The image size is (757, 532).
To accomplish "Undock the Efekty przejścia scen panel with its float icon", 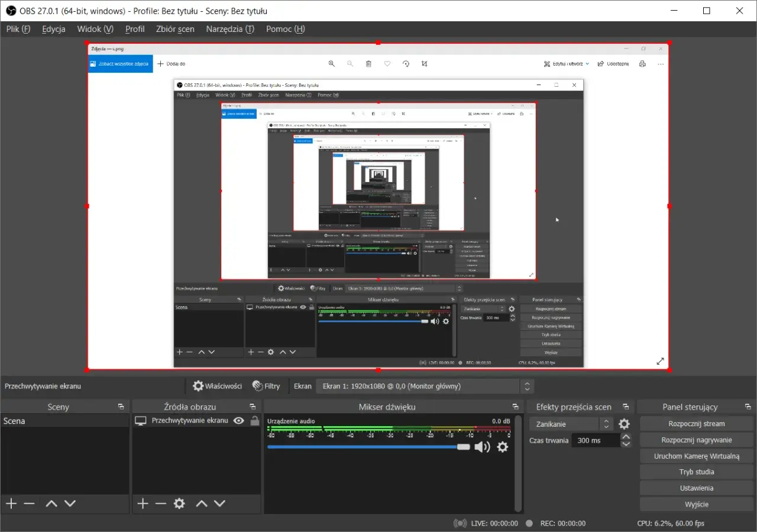I will 625,407.
